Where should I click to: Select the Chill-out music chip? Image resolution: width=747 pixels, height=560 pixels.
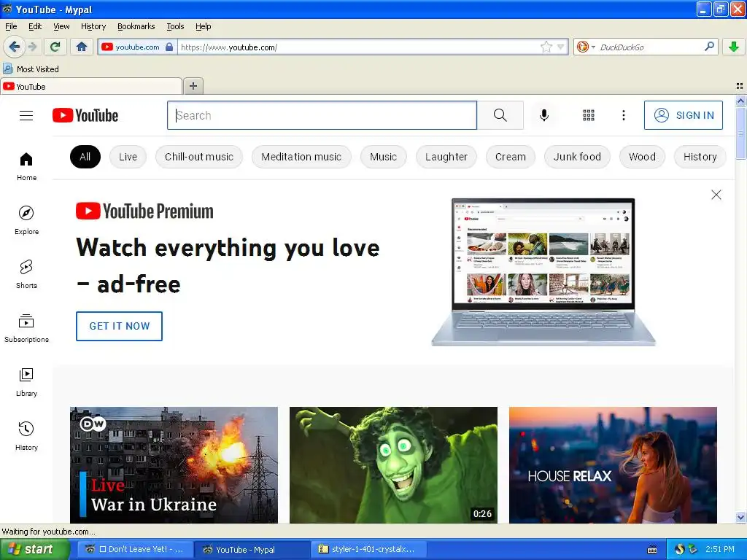coord(199,157)
